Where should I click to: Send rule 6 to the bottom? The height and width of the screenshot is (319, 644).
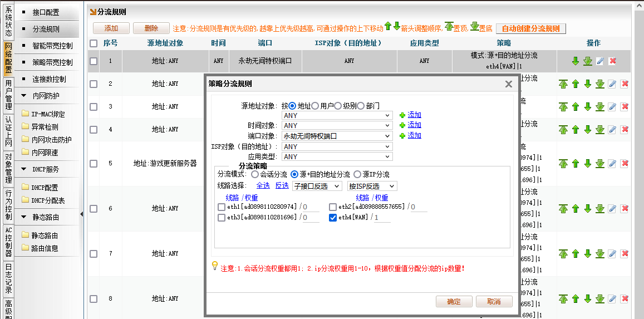(600, 209)
